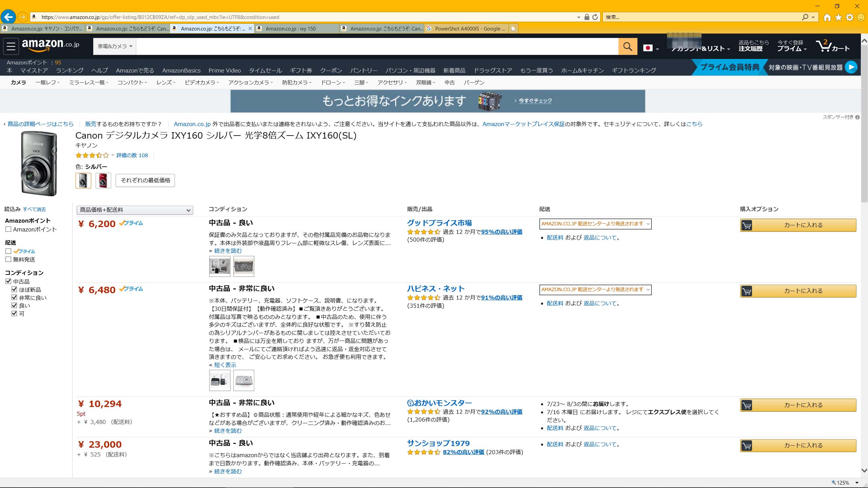
Task: Click the Amazon search input field
Action: point(377,46)
